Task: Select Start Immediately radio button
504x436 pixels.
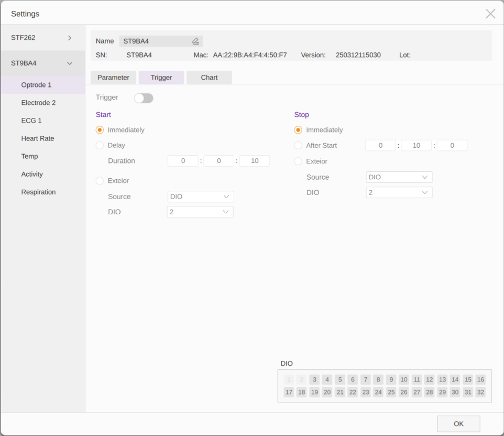Action: click(x=100, y=130)
